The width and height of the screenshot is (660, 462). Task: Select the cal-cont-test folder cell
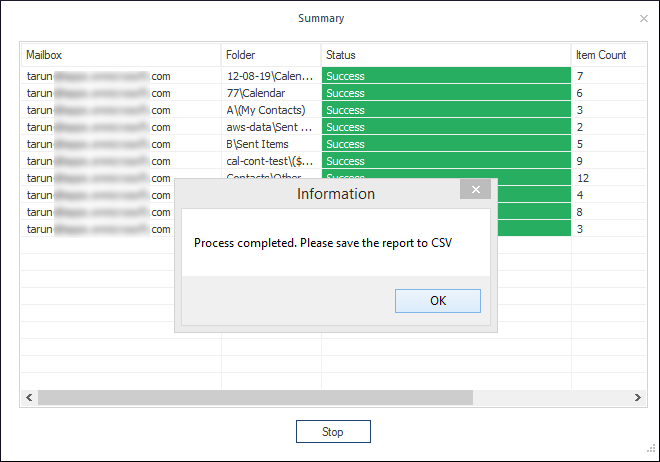click(271, 161)
